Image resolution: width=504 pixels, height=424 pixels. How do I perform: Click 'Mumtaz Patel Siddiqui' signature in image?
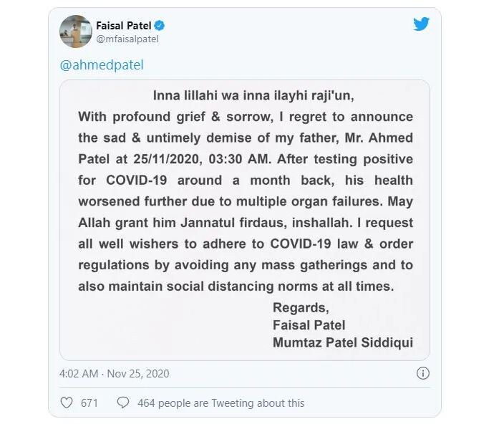point(343,342)
